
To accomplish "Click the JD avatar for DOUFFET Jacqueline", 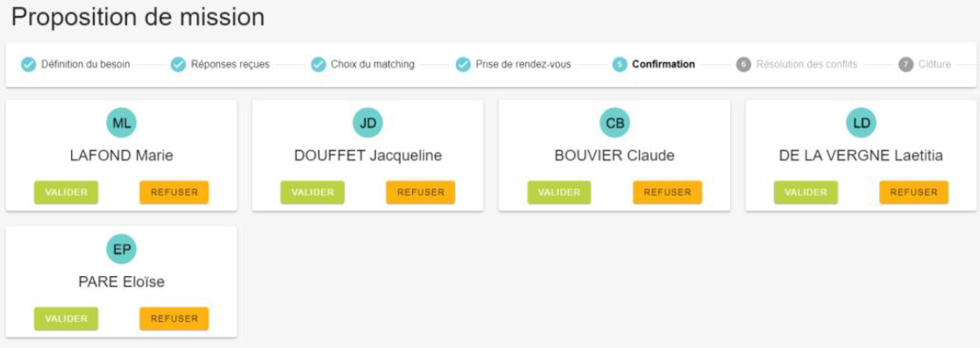I will pyautogui.click(x=368, y=123).
